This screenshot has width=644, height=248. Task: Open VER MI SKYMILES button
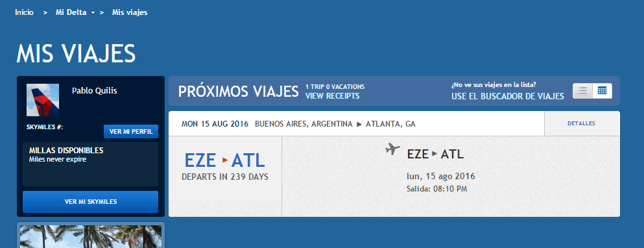tap(90, 201)
